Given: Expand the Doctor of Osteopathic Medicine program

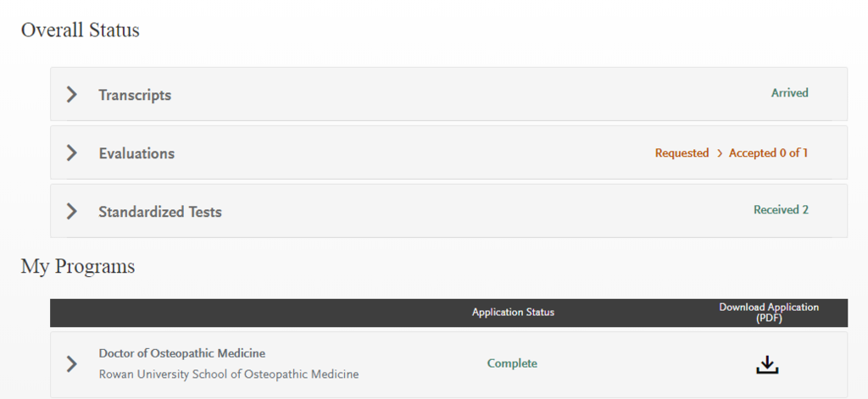Looking at the screenshot, I should (x=72, y=364).
